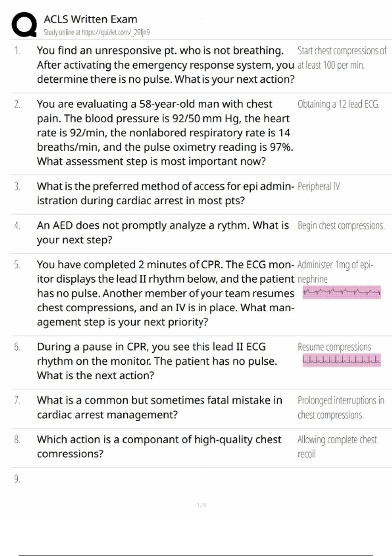The width and height of the screenshot is (392, 556).
Task: Click the 'Begin chest compressions' answer
Action: coord(341,226)
